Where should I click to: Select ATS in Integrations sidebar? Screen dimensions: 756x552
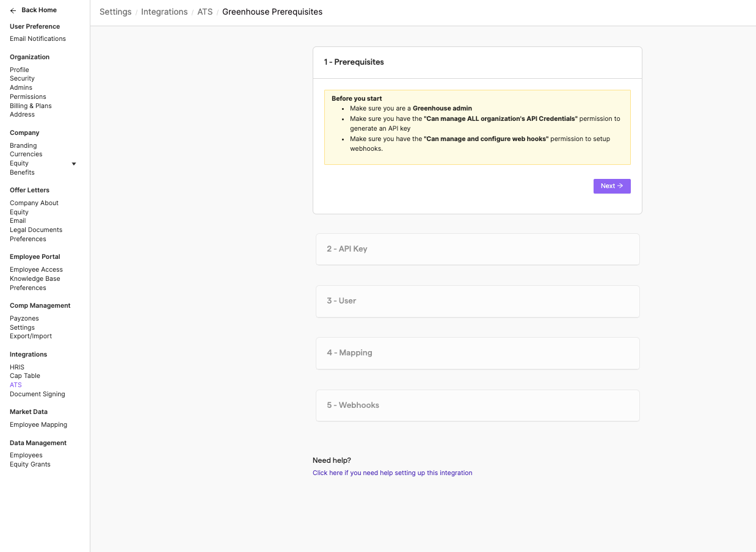[x=16, y=385]
